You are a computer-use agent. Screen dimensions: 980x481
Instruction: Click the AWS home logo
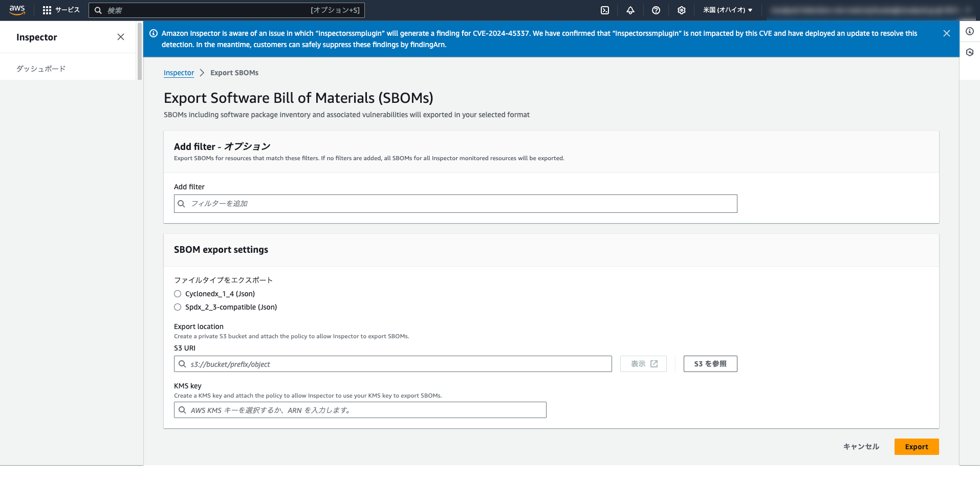[x=17, y=10]
